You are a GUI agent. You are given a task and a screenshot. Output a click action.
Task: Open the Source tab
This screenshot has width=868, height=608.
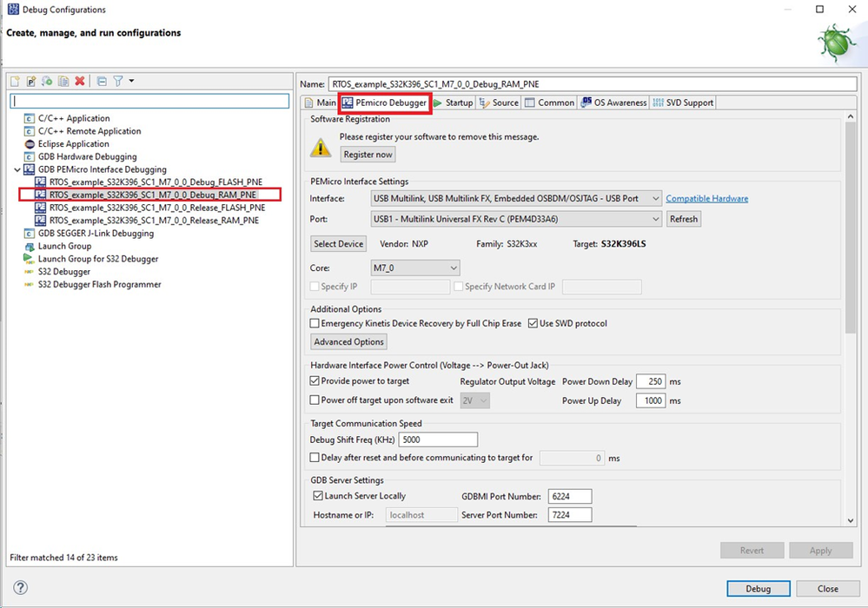[499, 102]
